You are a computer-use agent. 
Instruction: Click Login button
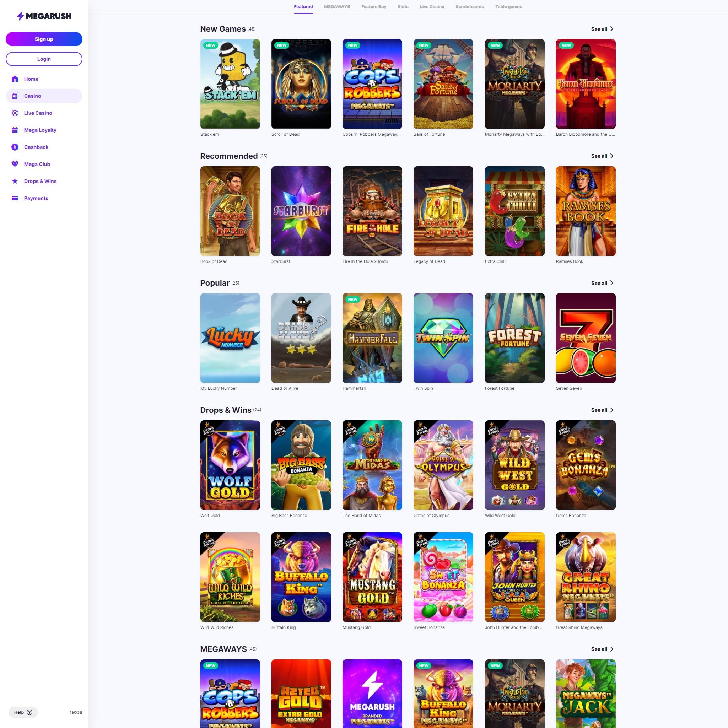44,59
